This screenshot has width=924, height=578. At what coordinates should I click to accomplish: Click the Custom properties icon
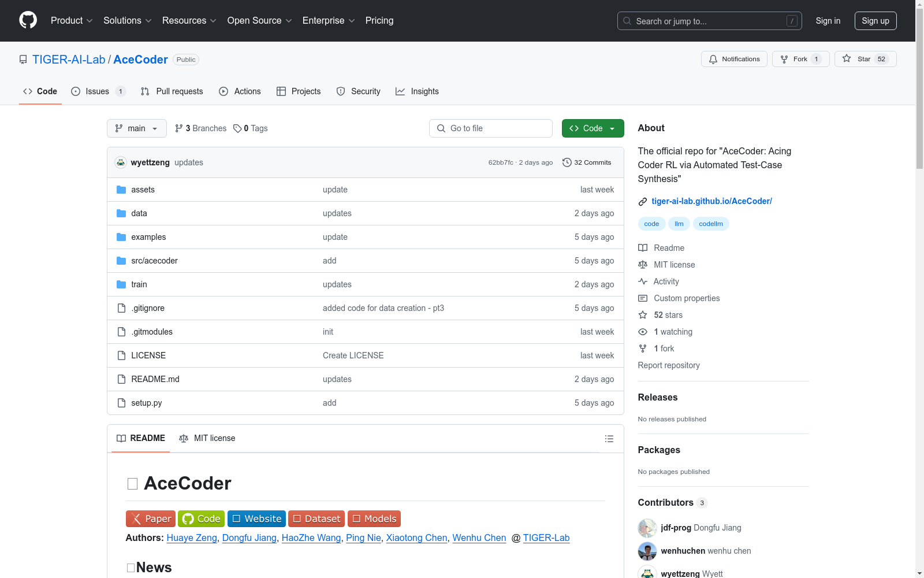[x=643, y=298]
